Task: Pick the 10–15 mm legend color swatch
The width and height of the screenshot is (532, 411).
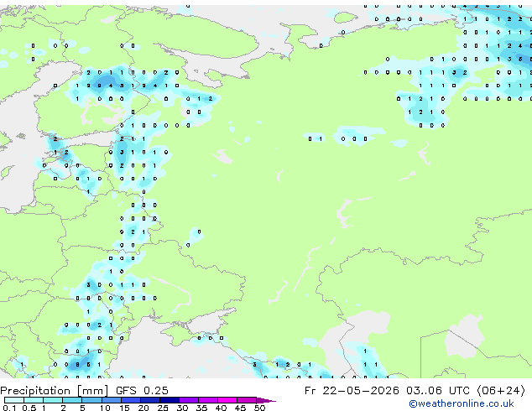Action: [x=111, y=400]
